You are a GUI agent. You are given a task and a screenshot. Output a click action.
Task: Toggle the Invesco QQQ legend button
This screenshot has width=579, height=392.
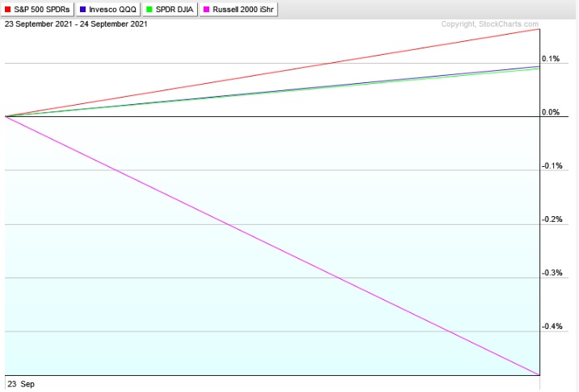[108, 9]
